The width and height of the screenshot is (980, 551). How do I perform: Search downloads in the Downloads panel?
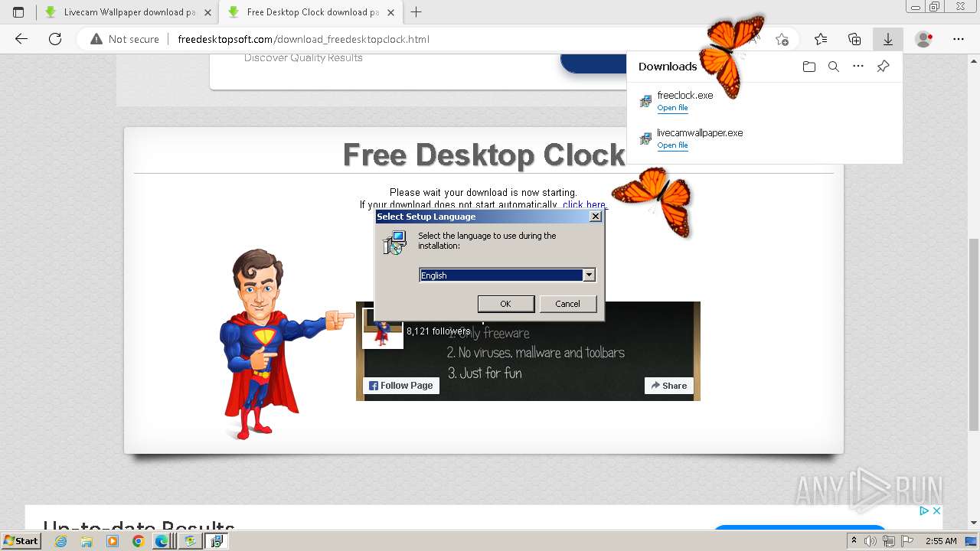(834, 67)
